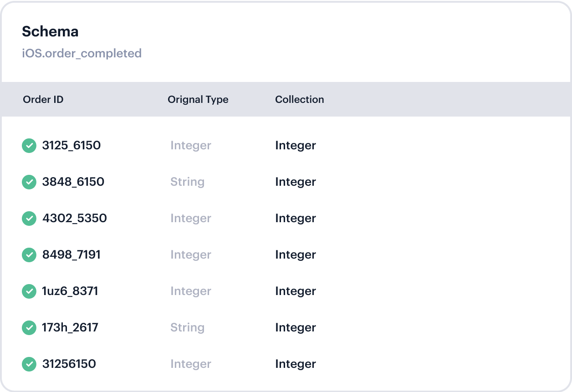Select the Orignal Type column header
Image resolution: width=572 pixels, height=392 pixels.
tap(198, 100)
